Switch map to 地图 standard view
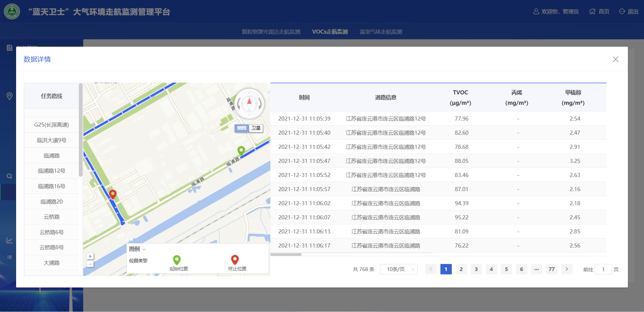 click(241, 128)
